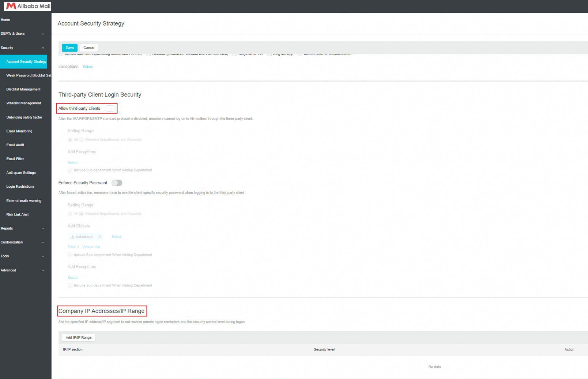Screen dimensions: 588x379
Task: Open Risk Link Alert
Action: (18, 215)
